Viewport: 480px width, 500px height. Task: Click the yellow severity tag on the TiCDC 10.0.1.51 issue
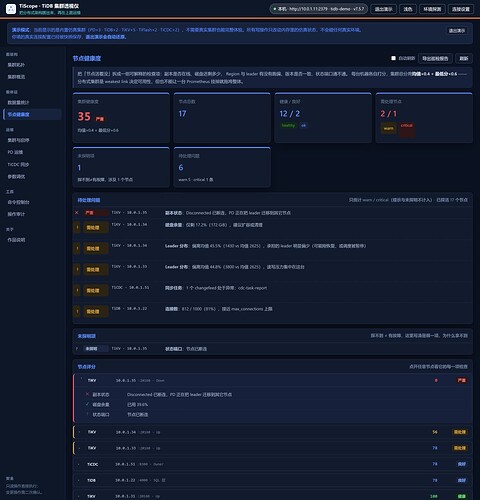click(x=96, y=290)
